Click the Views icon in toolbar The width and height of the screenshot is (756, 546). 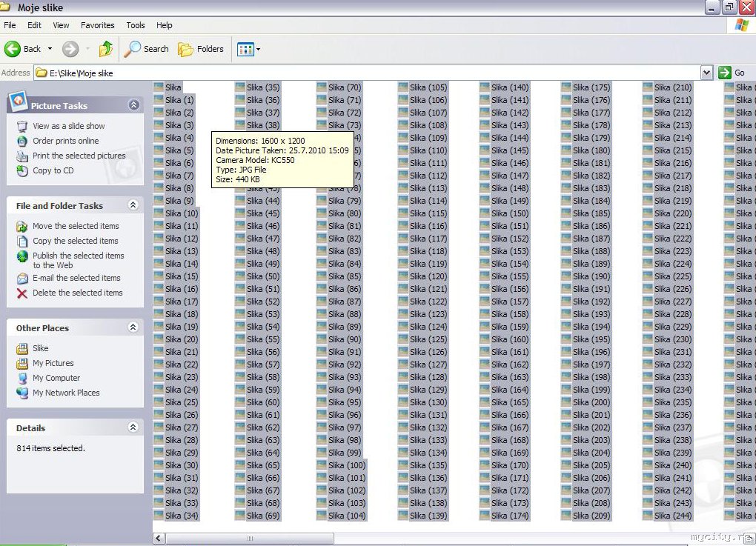click(x=245, y=50)
